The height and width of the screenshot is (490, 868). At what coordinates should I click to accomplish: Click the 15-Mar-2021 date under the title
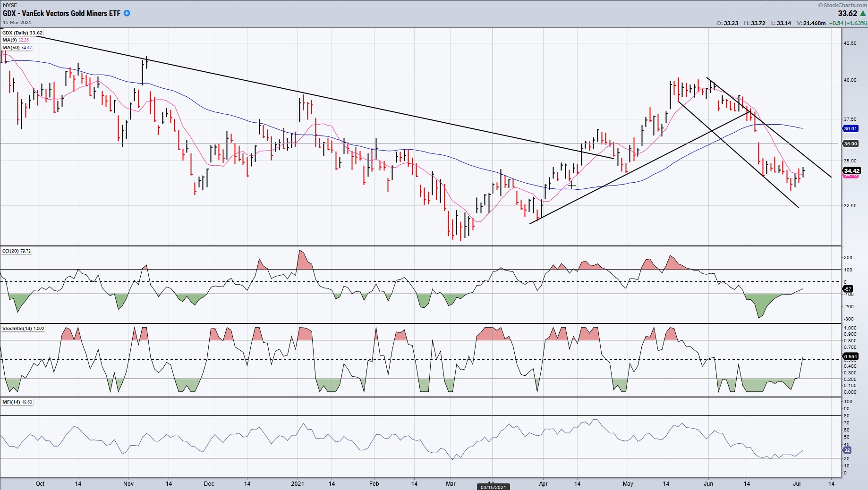tap(17, 22)
